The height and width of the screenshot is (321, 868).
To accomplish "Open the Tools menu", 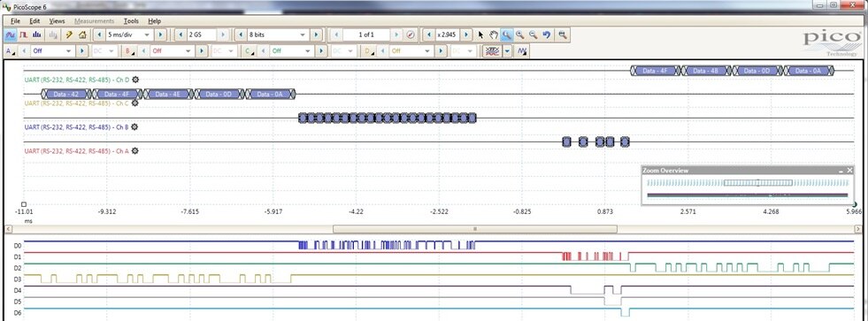I will (x=131, y=21).
